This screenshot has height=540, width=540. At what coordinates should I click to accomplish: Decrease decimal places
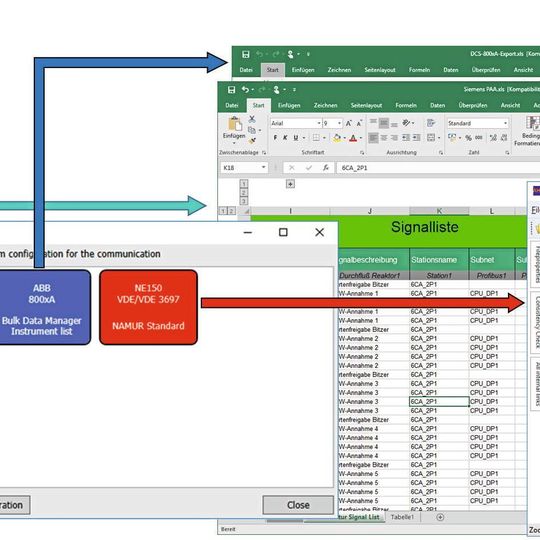pos(504,138)
